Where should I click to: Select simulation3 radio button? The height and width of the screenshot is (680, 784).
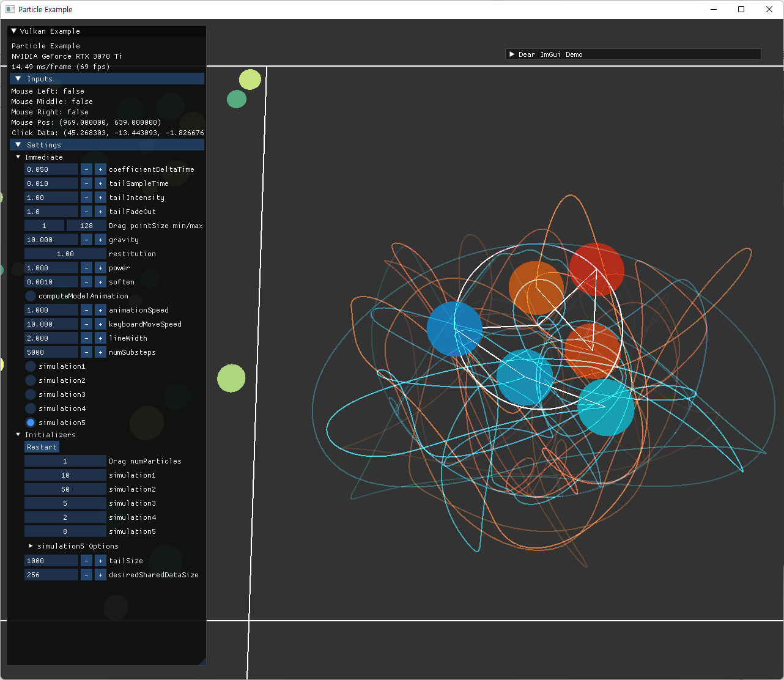(31, 394)
